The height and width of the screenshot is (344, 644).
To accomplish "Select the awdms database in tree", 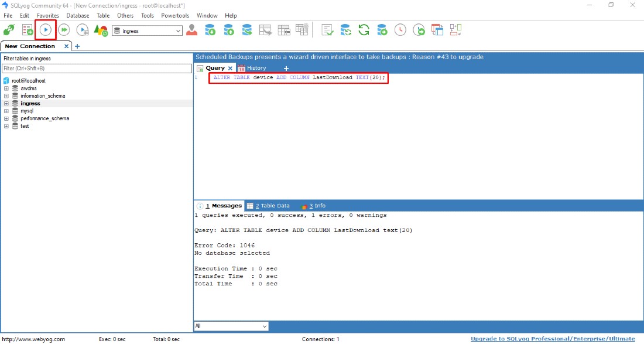I will (29, 88).
